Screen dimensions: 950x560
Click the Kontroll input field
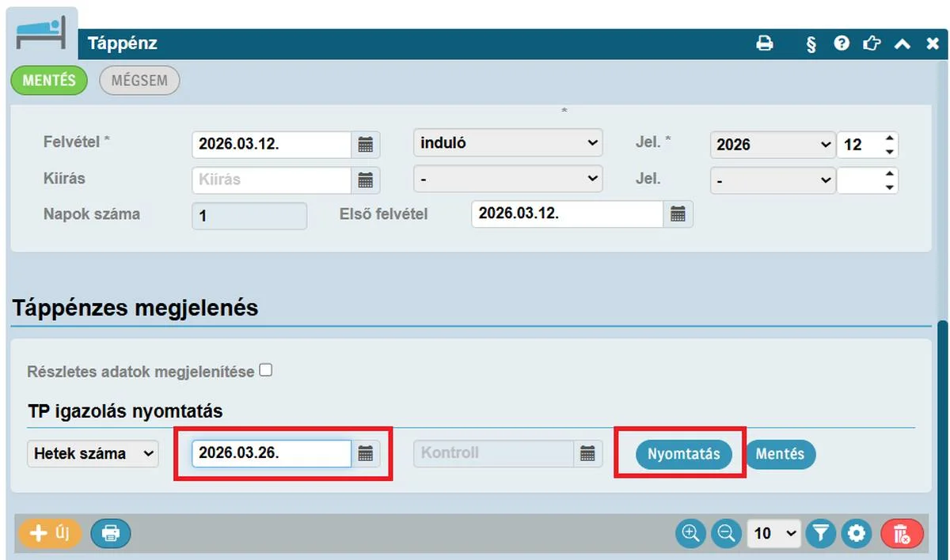(x=493, y=454)
